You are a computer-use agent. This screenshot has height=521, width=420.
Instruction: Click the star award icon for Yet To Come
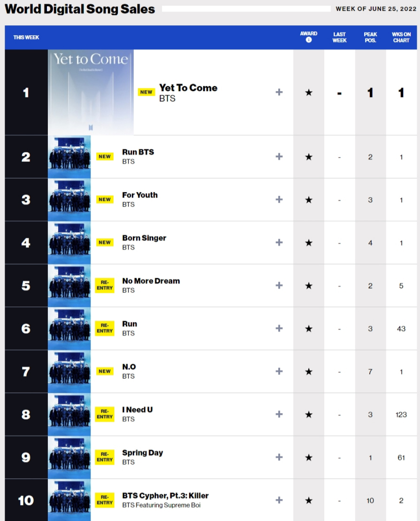(x=308, y=92)
